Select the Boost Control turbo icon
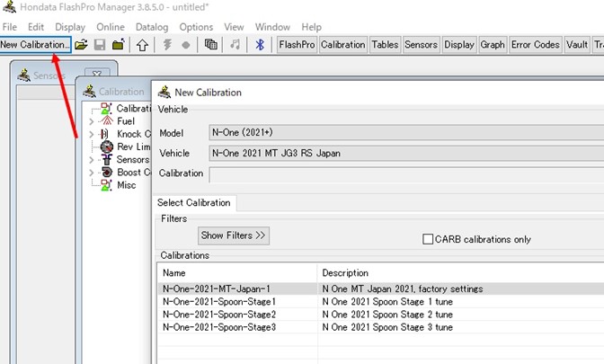 [107, 173]
